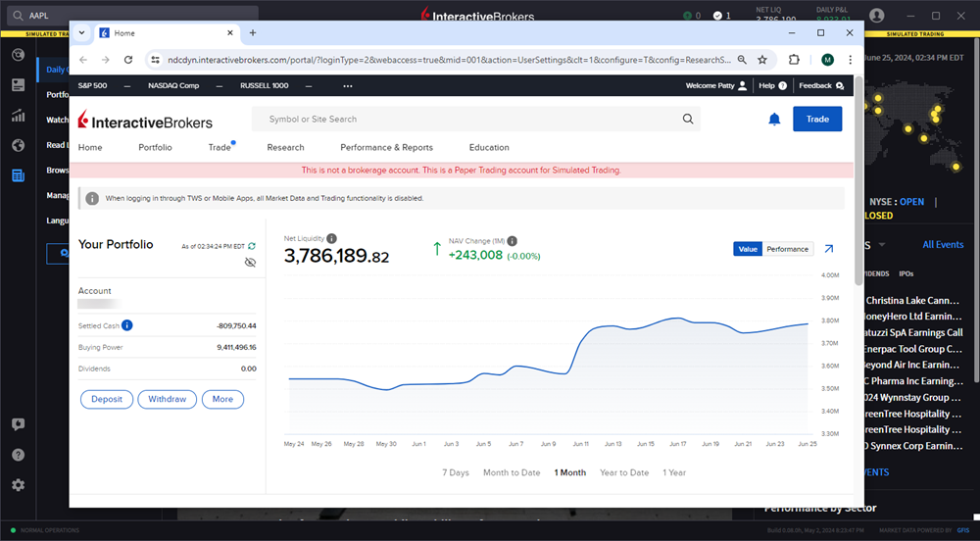Open a new browser tab
The width and height of the screenshot is (980, 541).
click(253, 32)
